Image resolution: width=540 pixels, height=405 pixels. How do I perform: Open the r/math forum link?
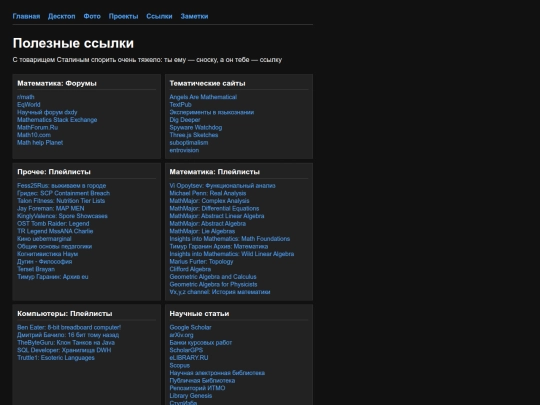(26, 97)
